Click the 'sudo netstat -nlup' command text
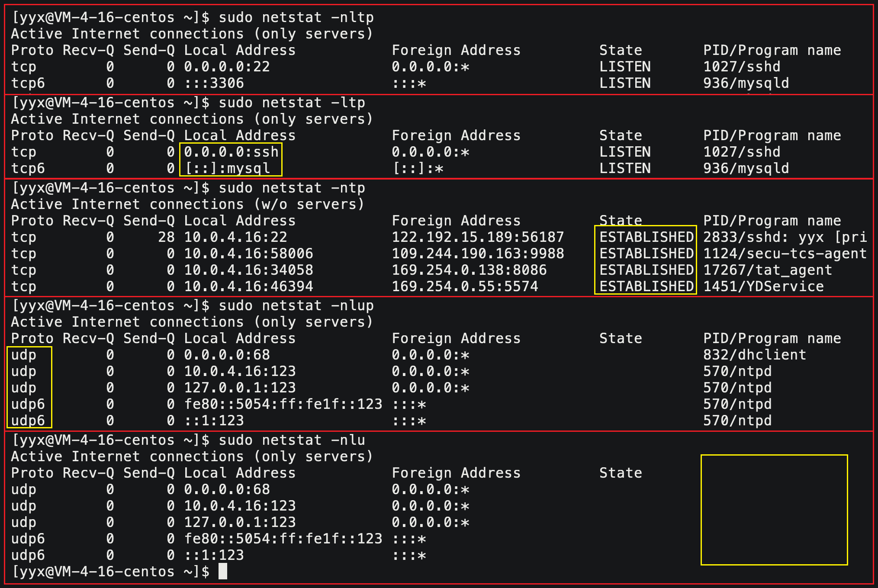The height and width of the screenshot is (588, 878). point(296,305)
